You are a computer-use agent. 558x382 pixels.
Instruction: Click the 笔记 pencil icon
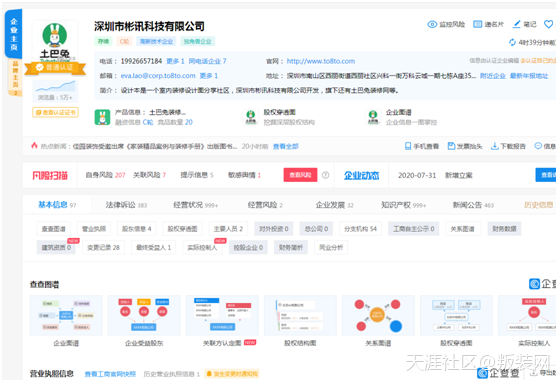(516, 24)
